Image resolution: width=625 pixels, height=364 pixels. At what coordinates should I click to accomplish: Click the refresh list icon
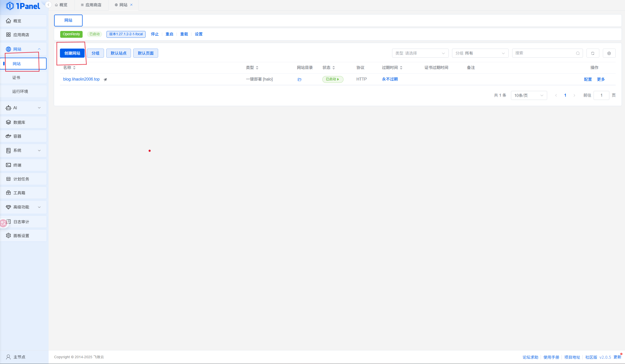pyautogui.click(x=593, y=53)
